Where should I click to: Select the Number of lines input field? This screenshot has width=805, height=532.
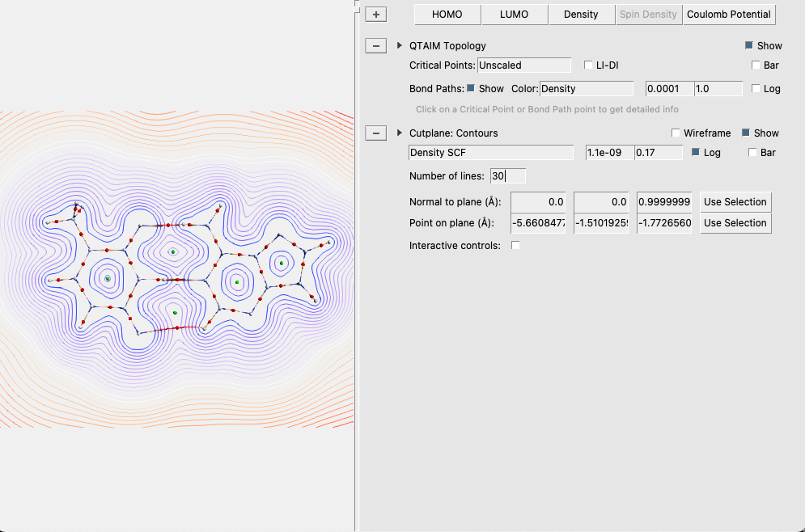(508, 175)
